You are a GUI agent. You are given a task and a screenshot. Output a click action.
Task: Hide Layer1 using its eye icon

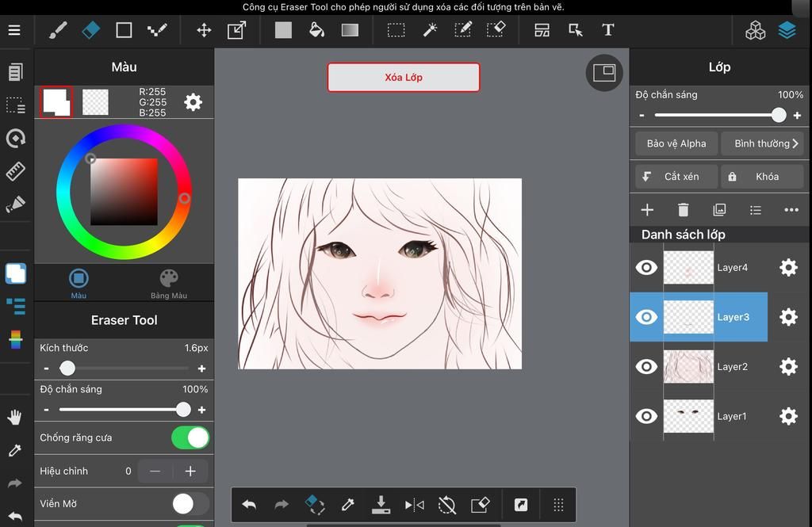pyautogui.click(x=646, y=416)
